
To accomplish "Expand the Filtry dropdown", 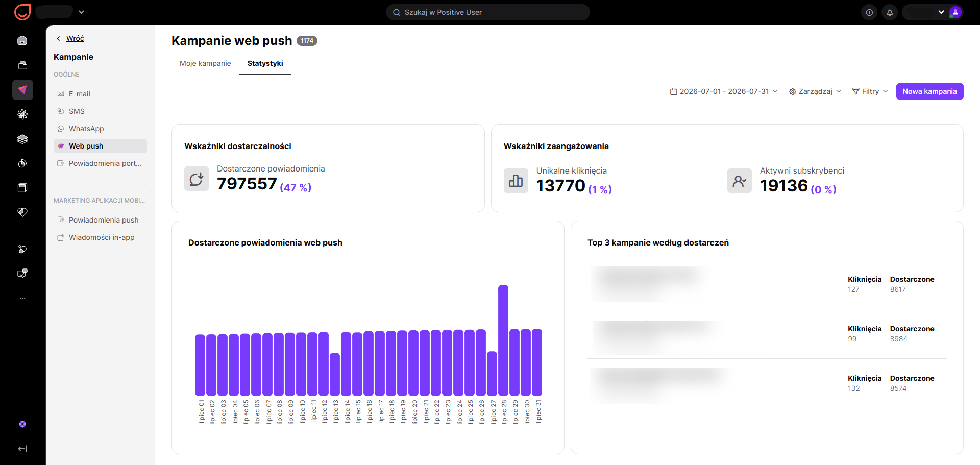I will pos(870,91).
